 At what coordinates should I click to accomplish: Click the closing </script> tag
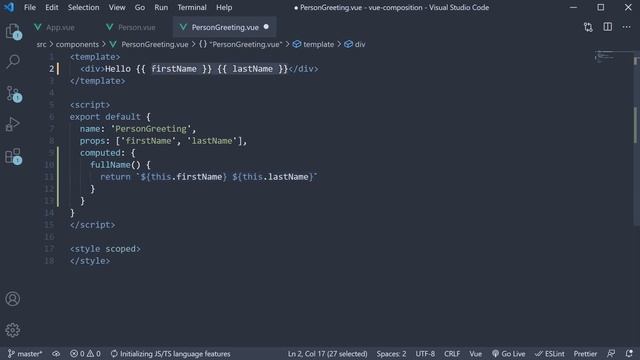(x=92, y=225)
